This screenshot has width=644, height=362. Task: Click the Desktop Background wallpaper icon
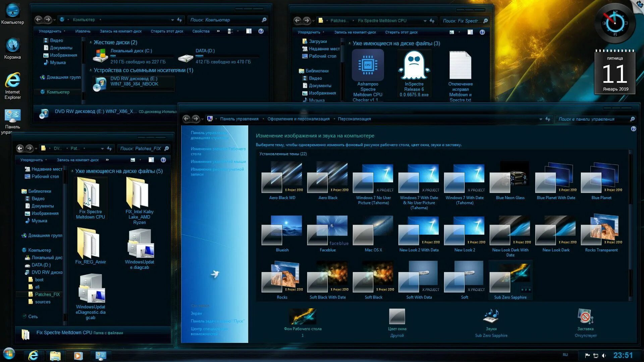(303, 317)
